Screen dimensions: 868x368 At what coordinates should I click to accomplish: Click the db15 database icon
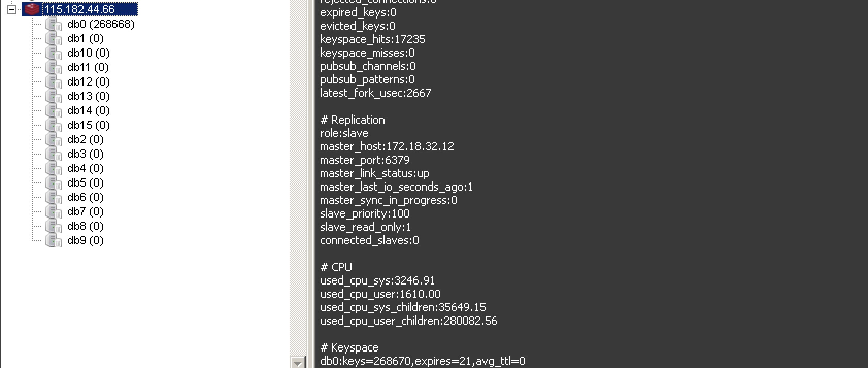point(54,125)
